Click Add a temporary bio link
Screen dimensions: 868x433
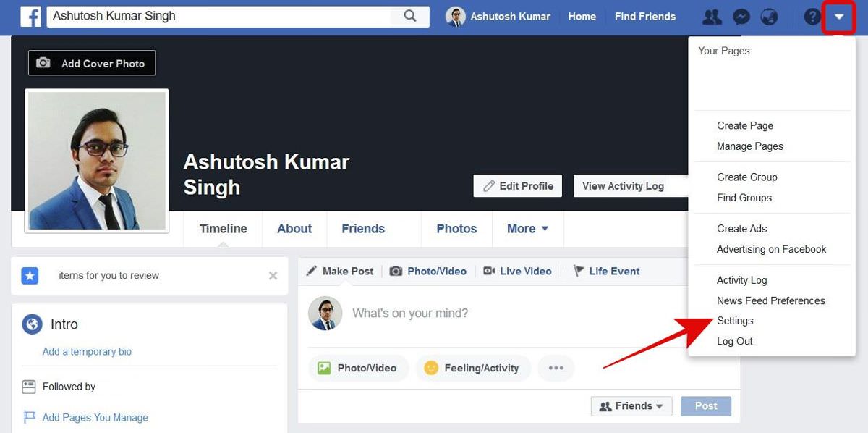[x=87, y=351]
